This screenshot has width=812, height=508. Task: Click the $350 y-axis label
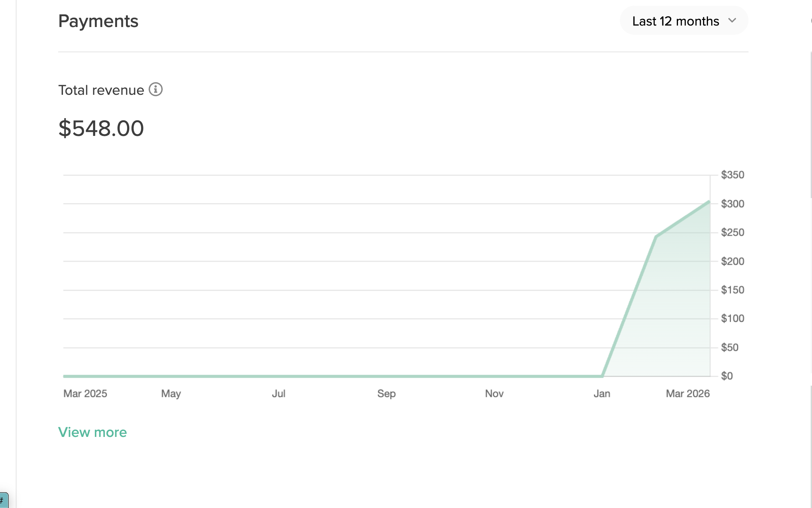(732, 175)
